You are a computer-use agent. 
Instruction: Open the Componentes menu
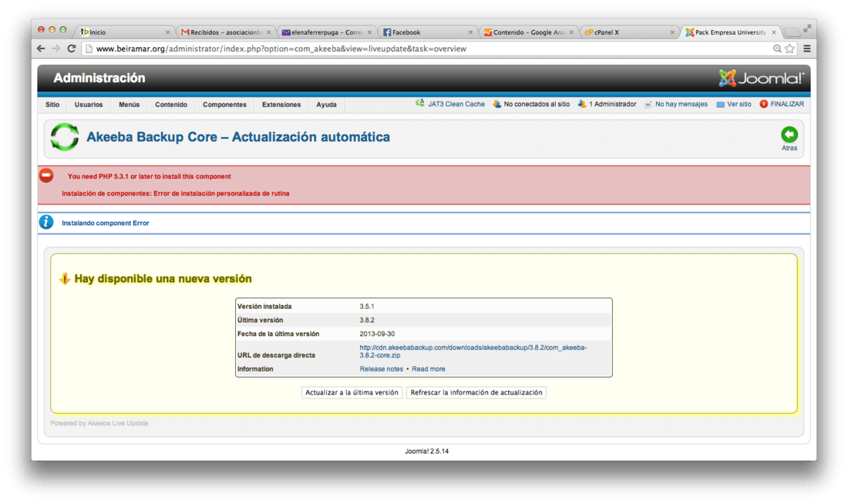[x=224, y=104]
